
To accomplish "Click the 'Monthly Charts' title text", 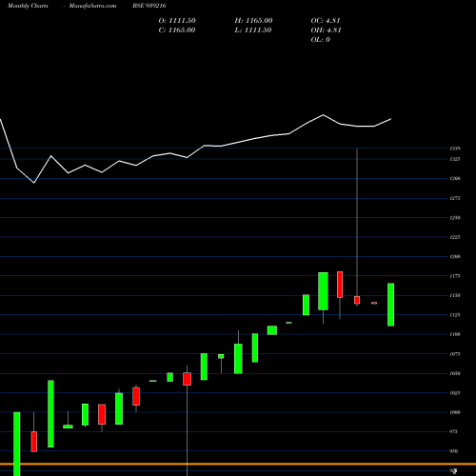I will (x=28, y=6).
